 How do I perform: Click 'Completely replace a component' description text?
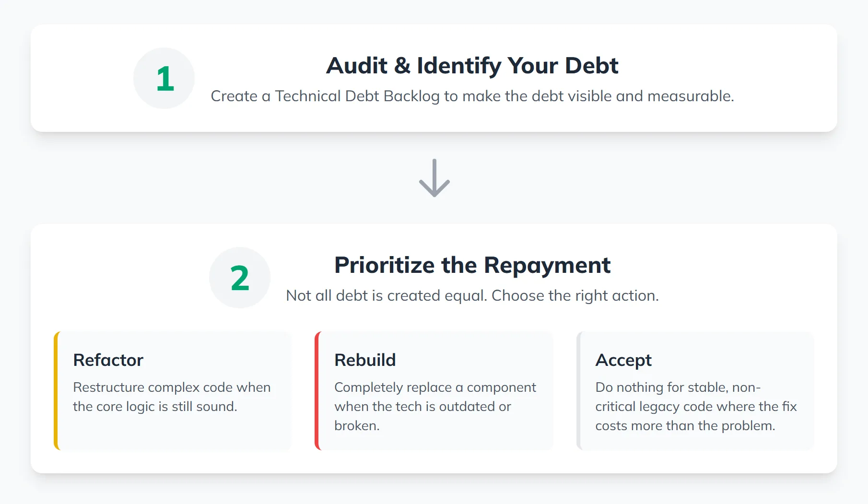point(435,387)
